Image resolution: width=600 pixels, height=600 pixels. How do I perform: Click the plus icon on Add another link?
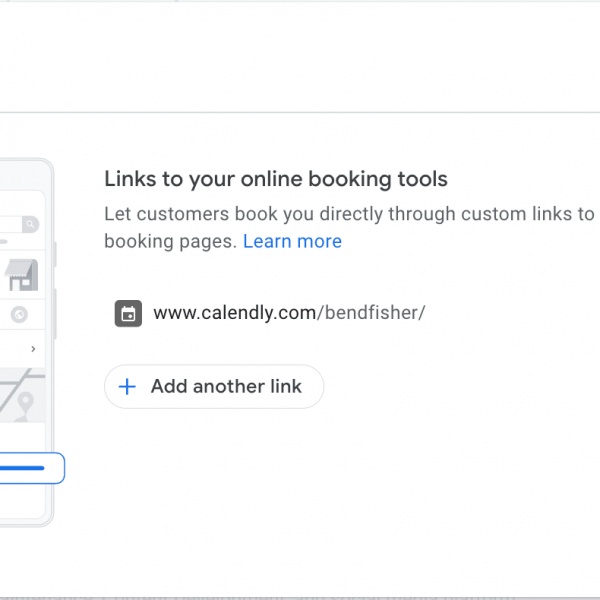pos(127,387)
